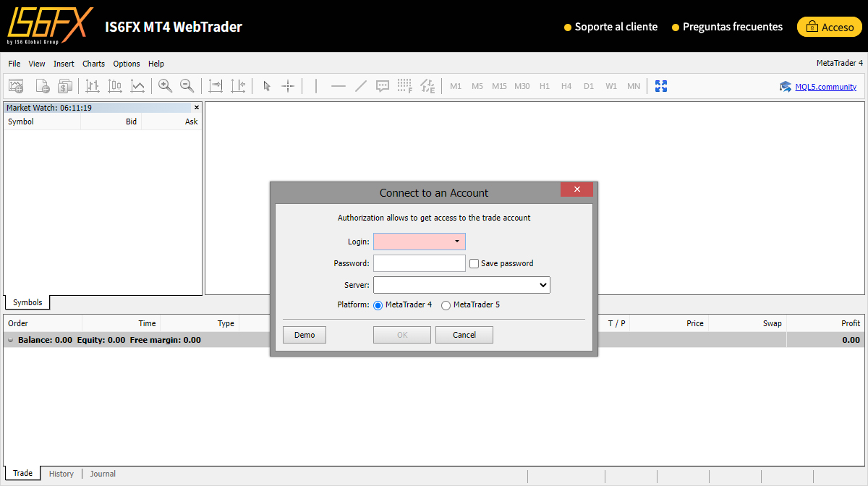Toggle the Chart Shift icon
868x486 pixels.
tap(238, 86)
